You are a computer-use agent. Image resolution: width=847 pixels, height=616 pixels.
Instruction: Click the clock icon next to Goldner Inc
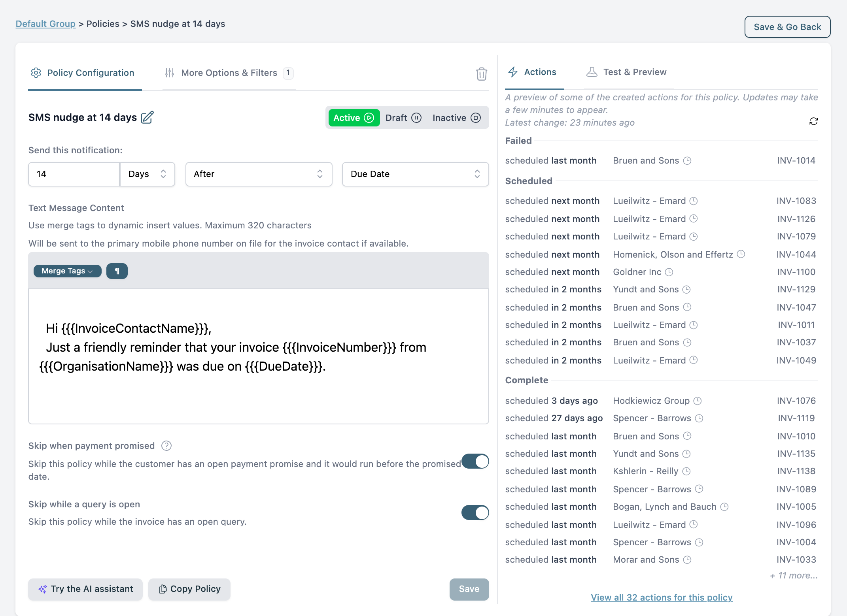669,272
